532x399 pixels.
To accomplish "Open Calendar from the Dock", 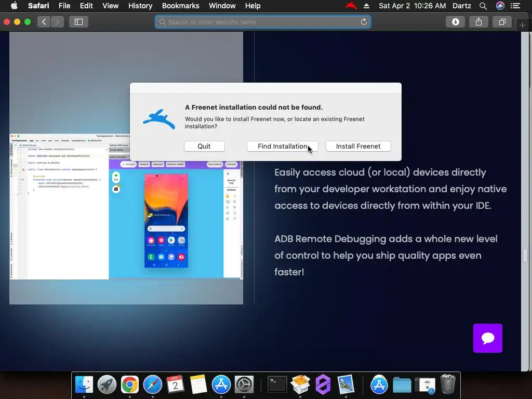I will click(x=176, y=384).
